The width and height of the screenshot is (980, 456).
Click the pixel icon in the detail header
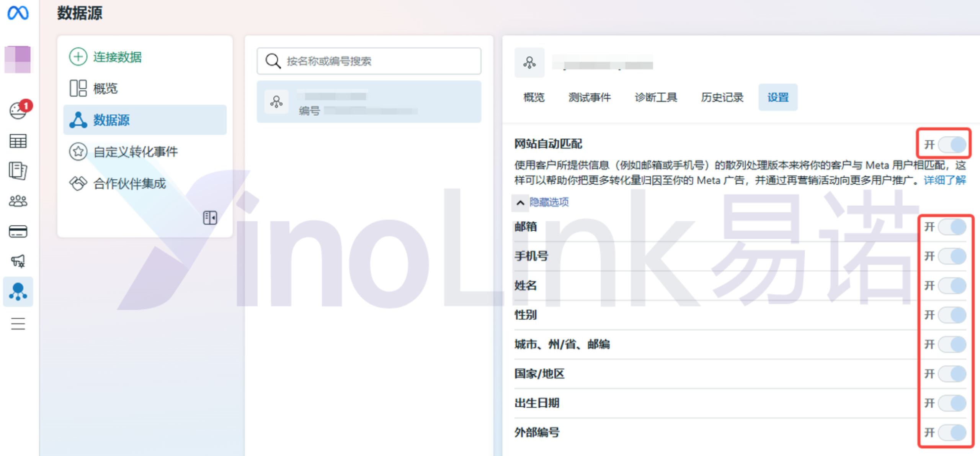(529, 62)
